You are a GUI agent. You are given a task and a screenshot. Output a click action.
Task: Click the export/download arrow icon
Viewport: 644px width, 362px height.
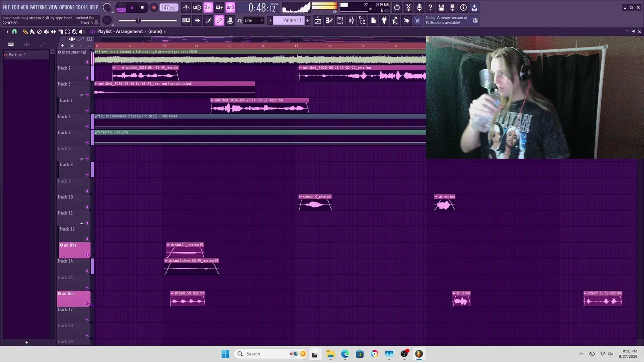[474, 7]
